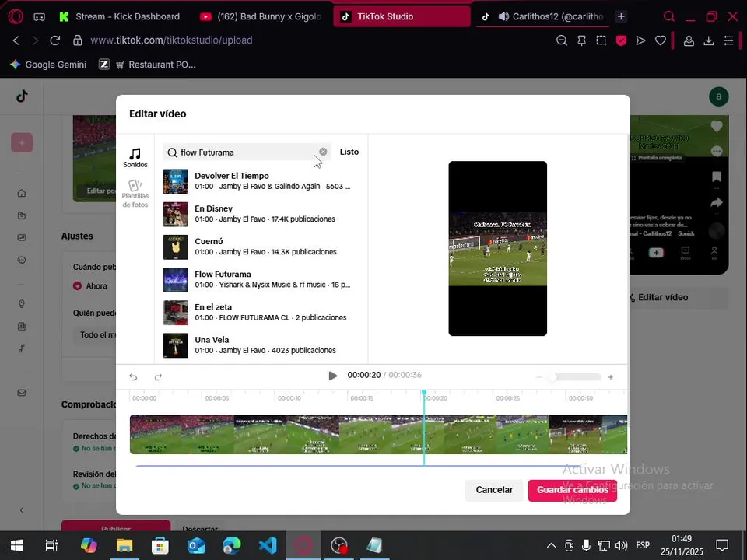Viewport: 747px width, 560px height.
Task: Open a new browser tab
Action: pos(621,16)
